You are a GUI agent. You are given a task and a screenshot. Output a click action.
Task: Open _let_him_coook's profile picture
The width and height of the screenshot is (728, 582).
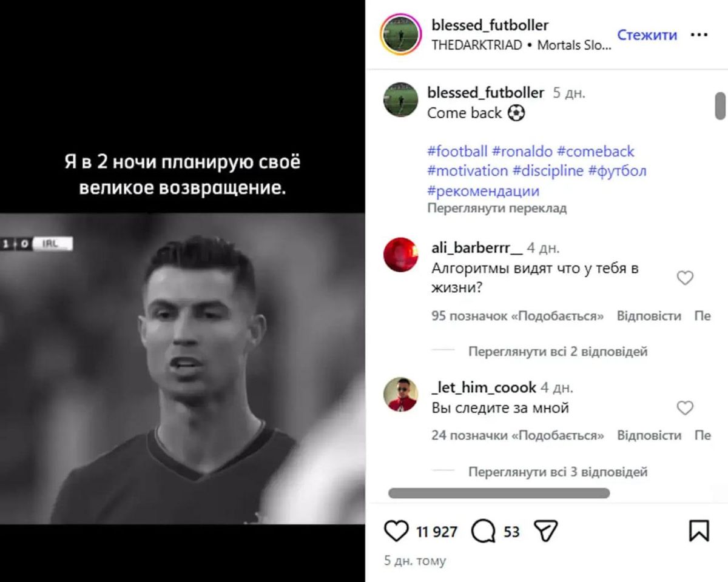pyautogui.click(x=400, y=395)
